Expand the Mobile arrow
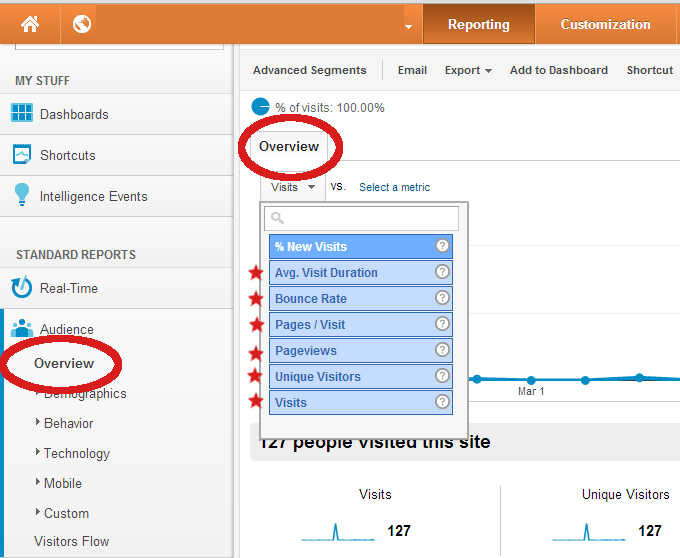 [x=38, y=482]
